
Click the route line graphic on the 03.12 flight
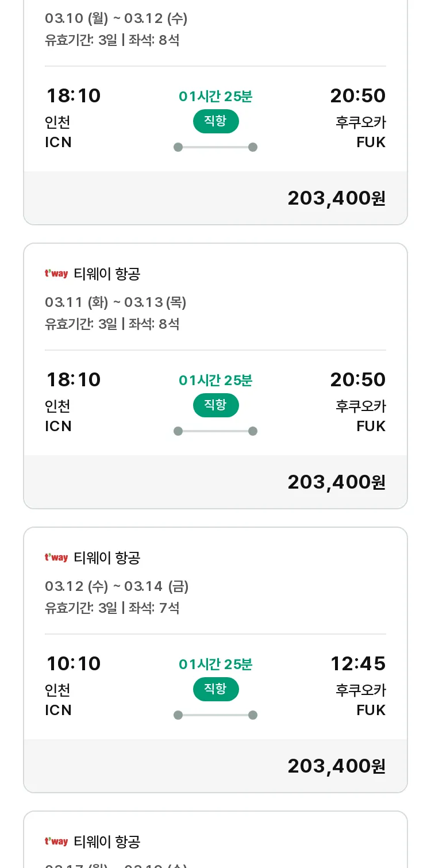coord(215,715)
